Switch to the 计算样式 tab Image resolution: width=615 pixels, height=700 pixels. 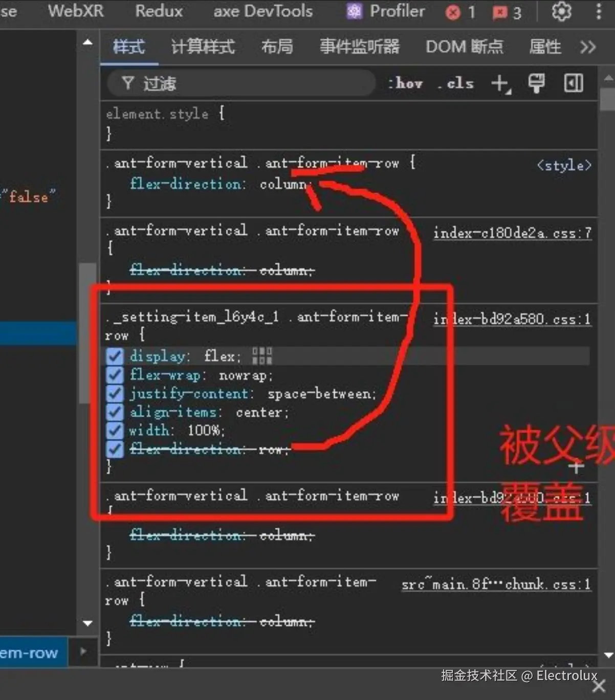203,47
